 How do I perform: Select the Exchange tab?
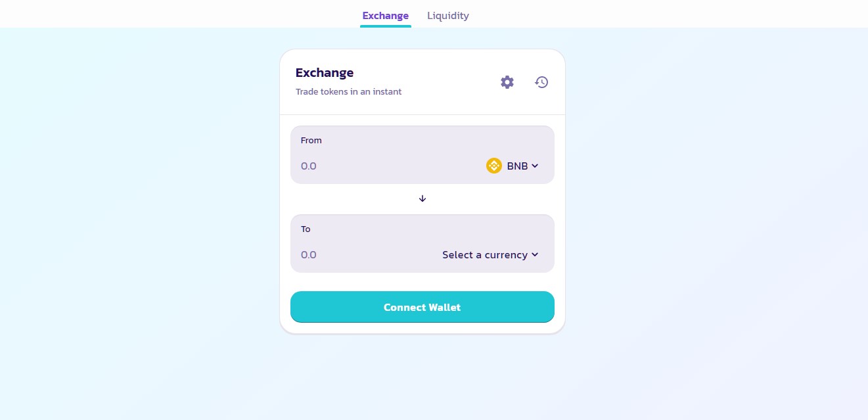[x=386, y=16]
